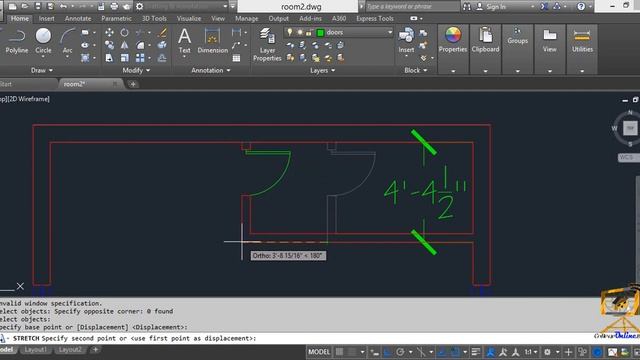Select the Polyline draw tool
Viewport: 640px width, 360px height.
(x=16, y=40)
